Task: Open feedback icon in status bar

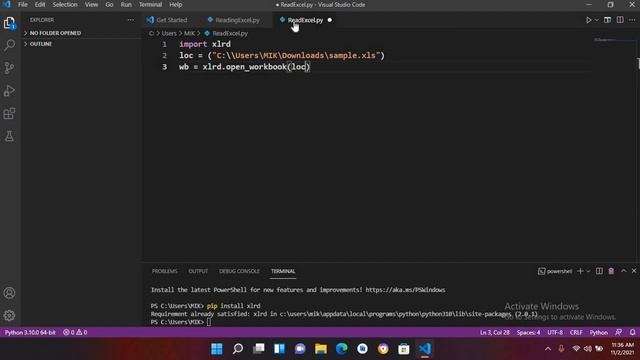Action: (619, 332)
